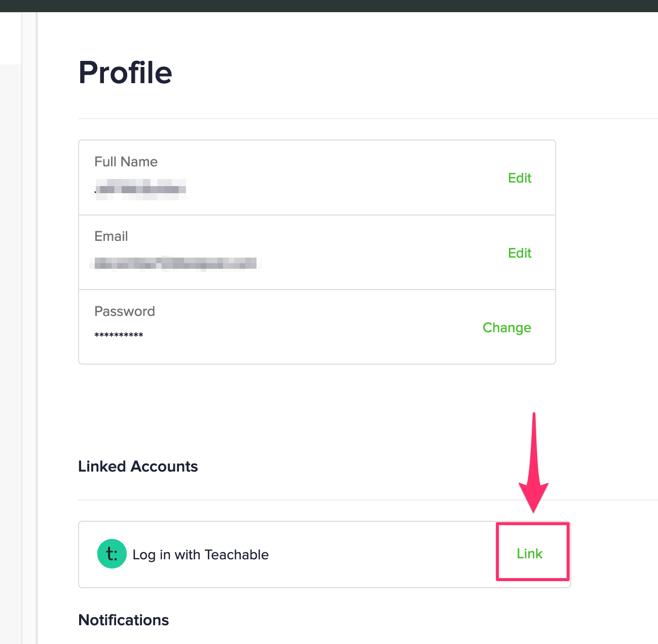Select the Notifications section heading
Image resolution: width=658 pixels, height=644 pixels.
pos(124,620)
